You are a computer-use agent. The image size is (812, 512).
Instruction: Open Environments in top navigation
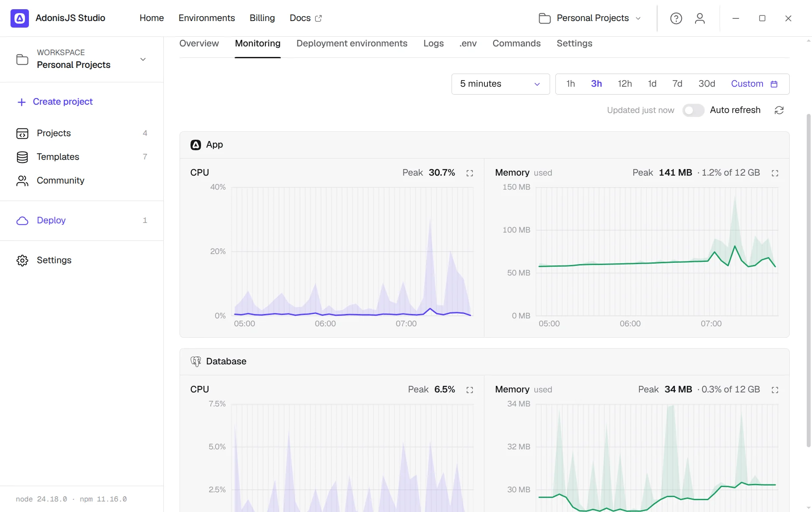pyautogui.click(x=207, y=18)
